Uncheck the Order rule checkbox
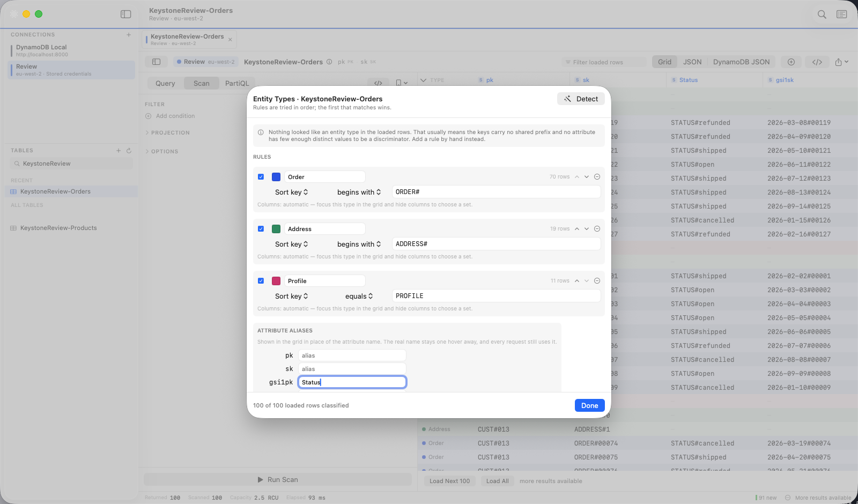The image size is (858, 504). click(x=261, y=177)
